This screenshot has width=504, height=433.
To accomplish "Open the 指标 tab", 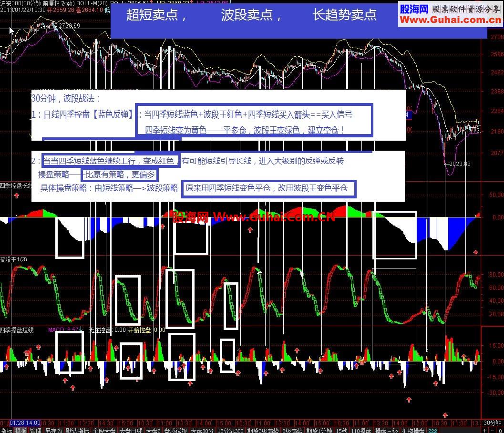I will (x=6, y=431).
